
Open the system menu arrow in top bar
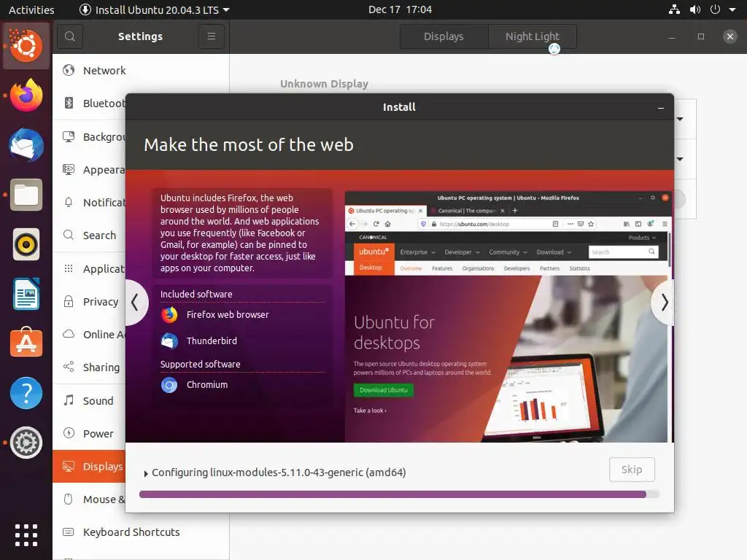732,9
